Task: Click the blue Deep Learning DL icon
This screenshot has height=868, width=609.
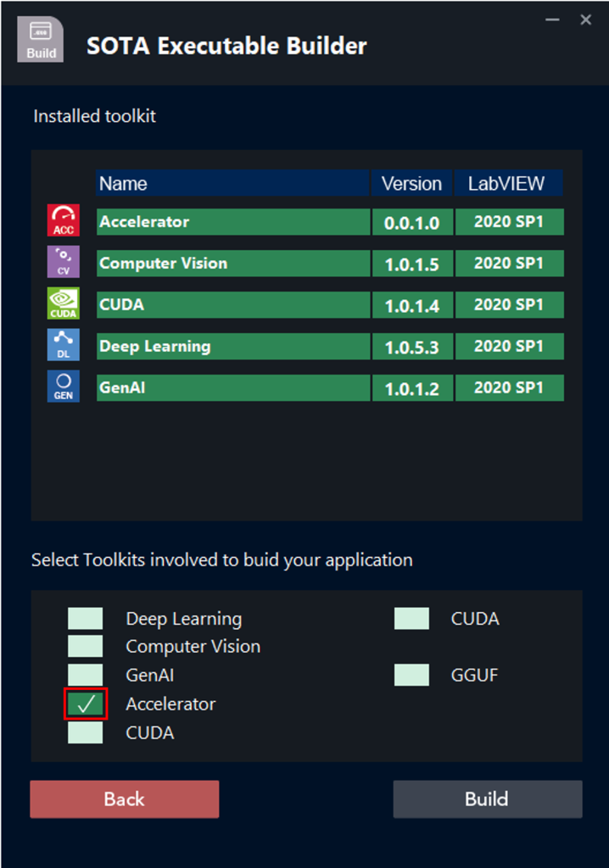Action: pyautogui.click(x=64, y=345)
